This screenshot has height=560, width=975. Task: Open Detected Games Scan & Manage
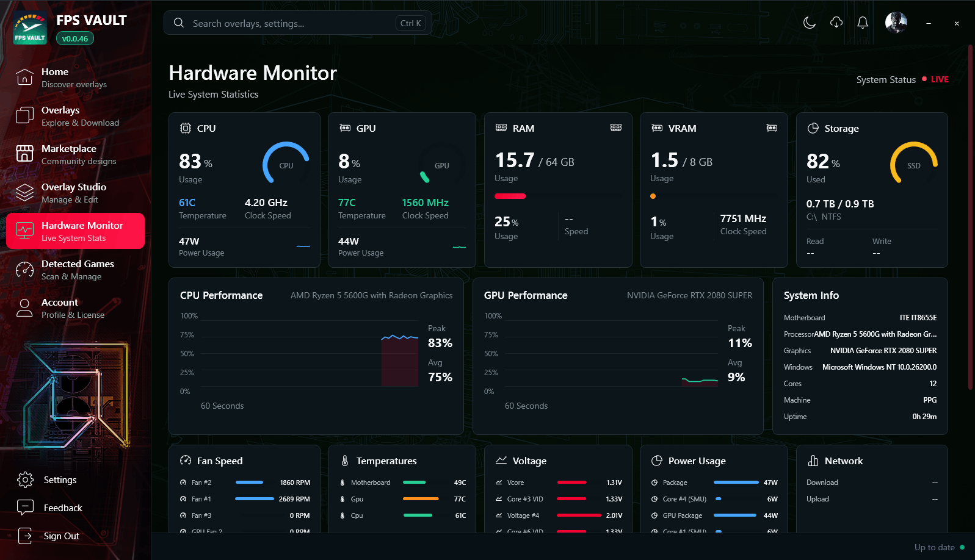[x=75, y=270]
